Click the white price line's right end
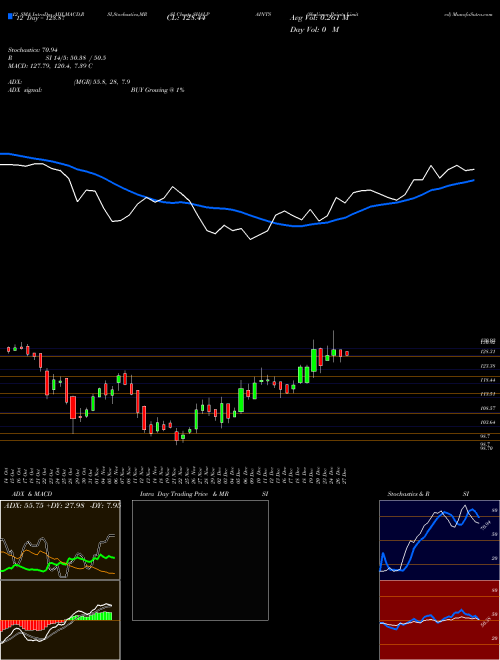This screenshot has width=500, height=660. coord(473,169)
